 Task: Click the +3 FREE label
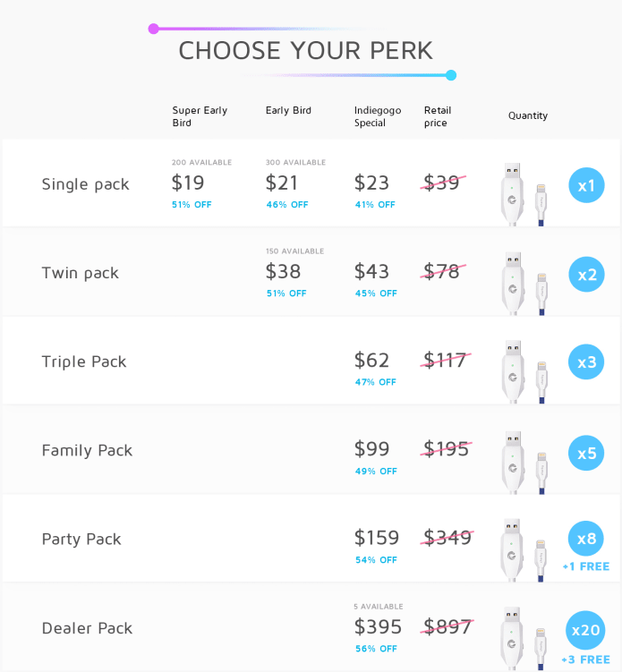585,659
